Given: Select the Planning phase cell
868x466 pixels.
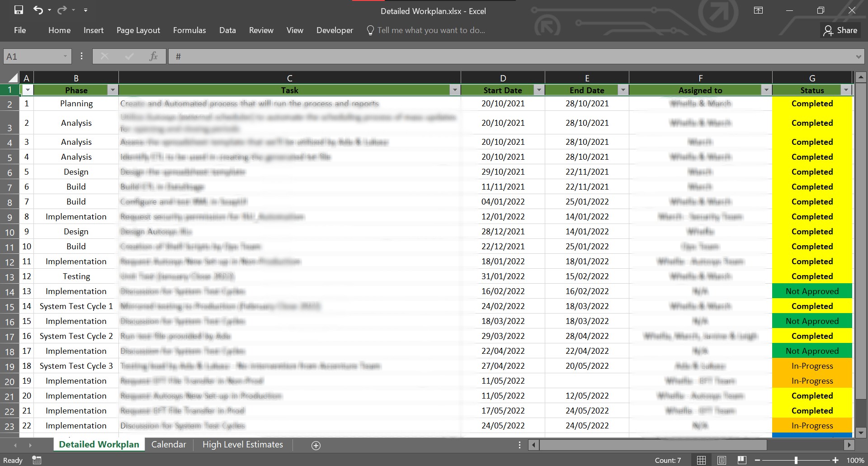Looking at the screenshot, I should tap(76, 104).
